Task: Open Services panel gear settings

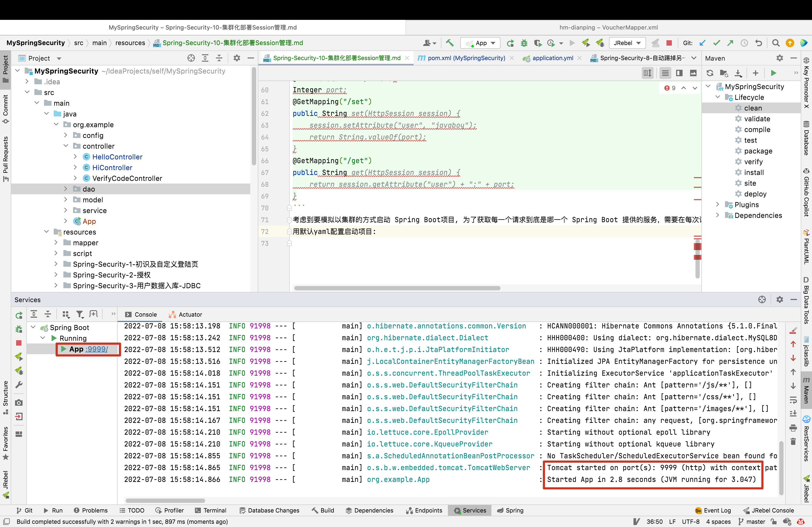Action: pos(780,300)
